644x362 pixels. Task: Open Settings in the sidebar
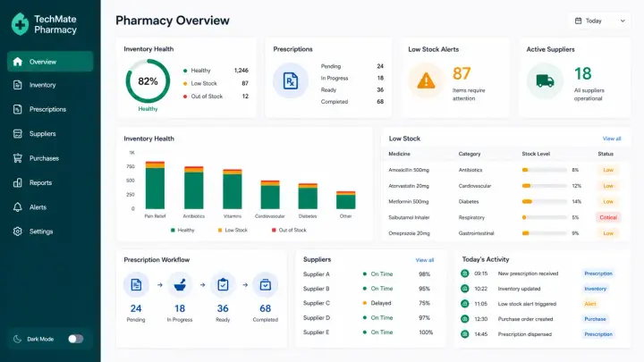(x=50, y=232)
